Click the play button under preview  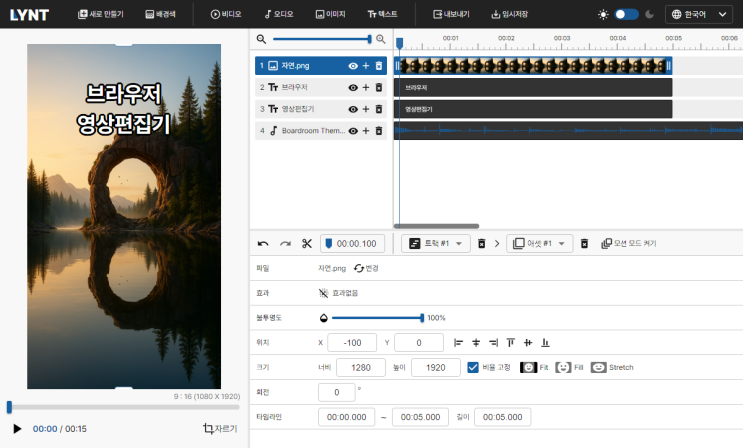tap(17, 429)
